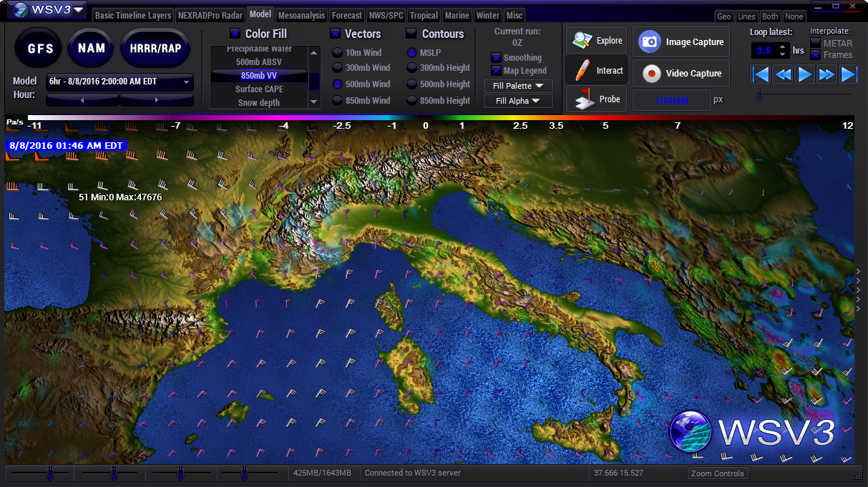The width and height of the screenshot is (868, 487).
Task: Click the Video Capture record button
Action: tap(681, 73)
